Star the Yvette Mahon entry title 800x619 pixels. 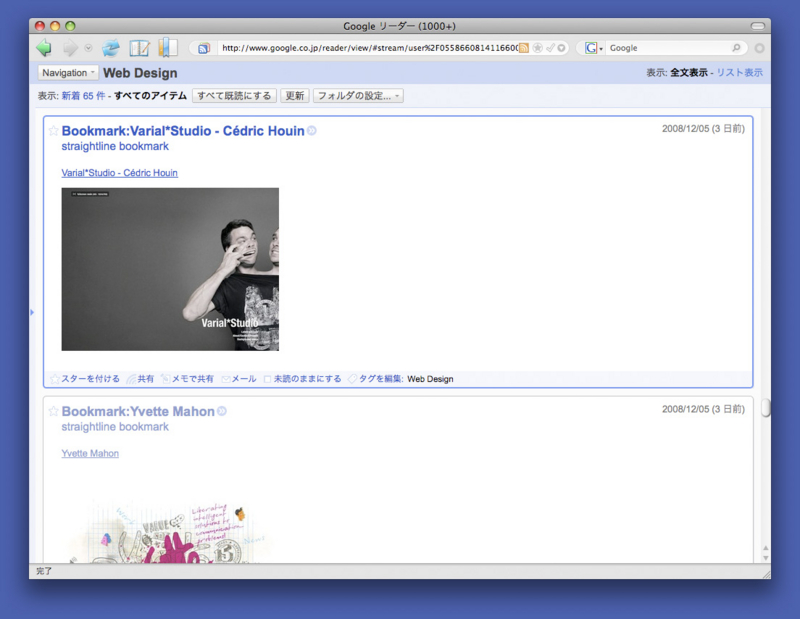(x=53, y=411)
